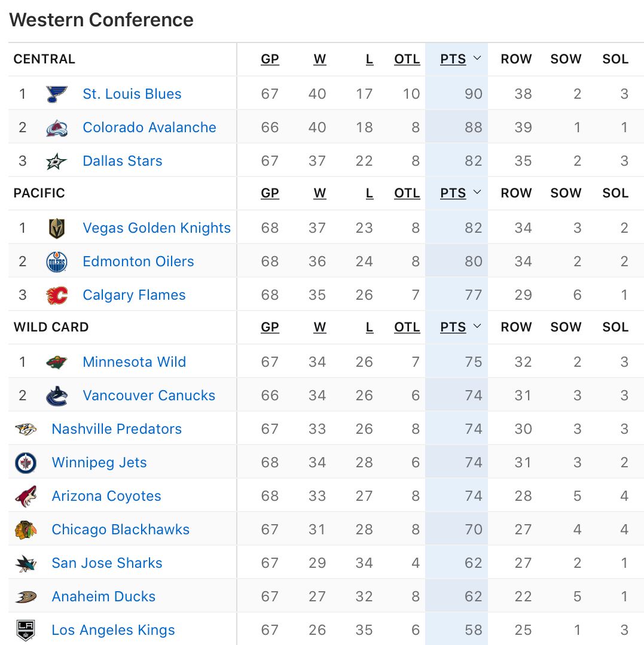Image resolution: width=644 pixels, height=645 pixels.
Task: Click the Minnesota Wild logo icon
Action: point(57,362)
